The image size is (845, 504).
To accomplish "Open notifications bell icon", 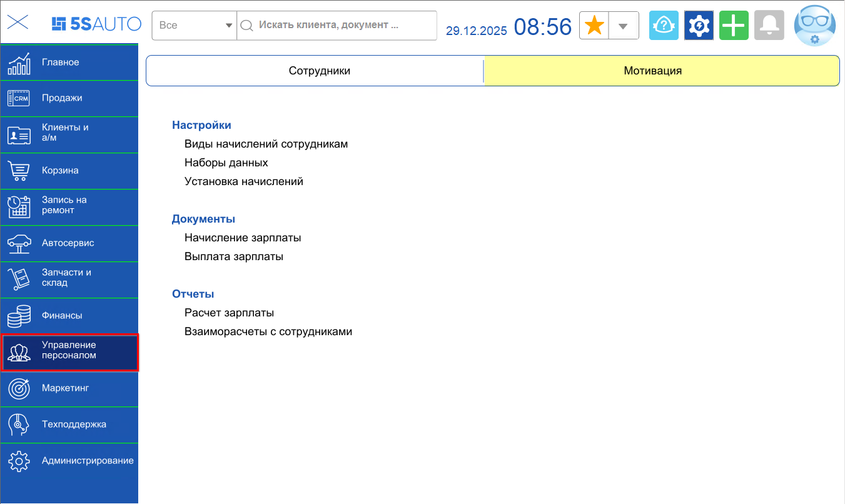I will pos(769,25).
